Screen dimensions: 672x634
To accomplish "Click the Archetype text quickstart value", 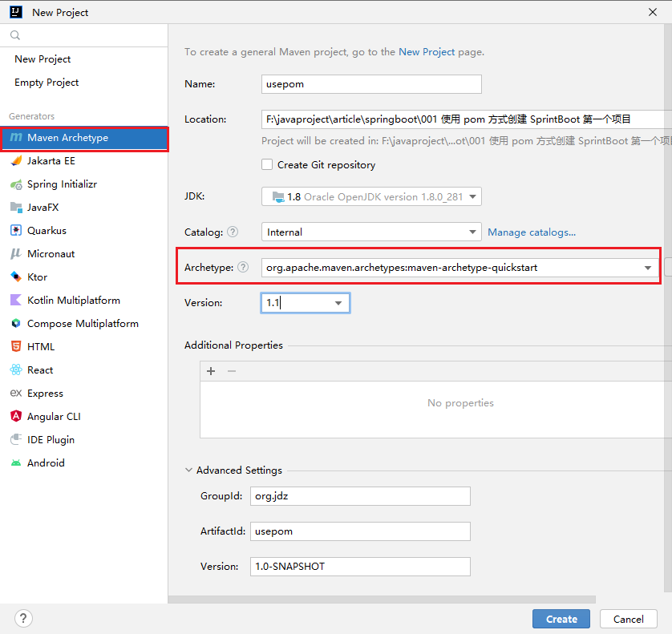I will 402,268.
